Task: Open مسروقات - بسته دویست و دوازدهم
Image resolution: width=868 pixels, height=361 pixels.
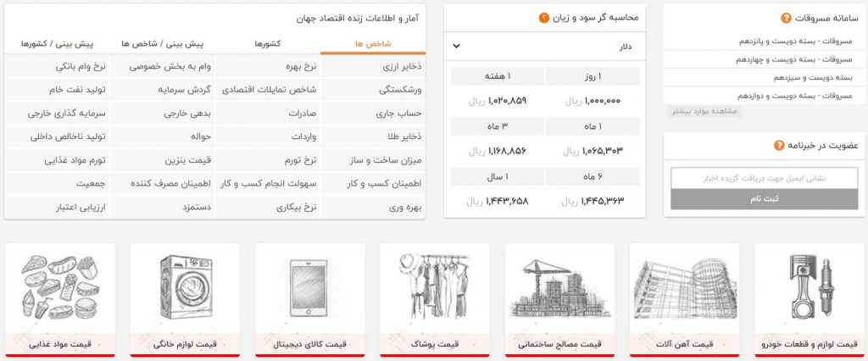Action: (x=795, y=96)
